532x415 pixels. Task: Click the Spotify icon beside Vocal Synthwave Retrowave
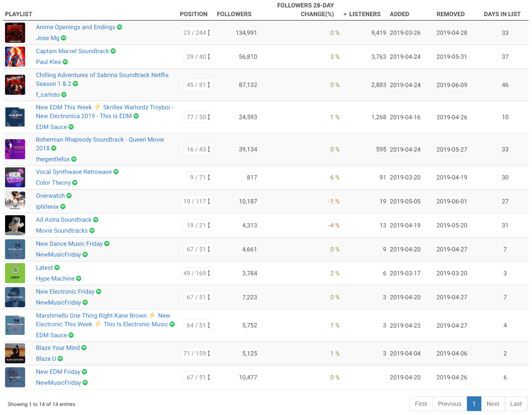(x=116, y=172)
